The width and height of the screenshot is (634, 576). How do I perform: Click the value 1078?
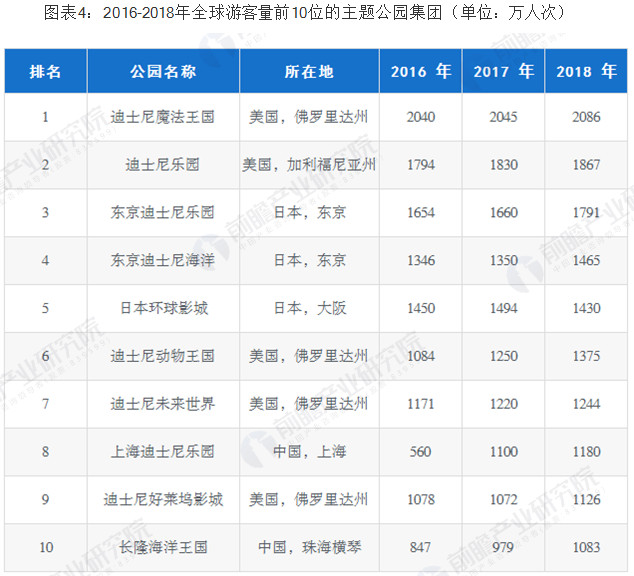pyautogui.click(x=421, y=500)
